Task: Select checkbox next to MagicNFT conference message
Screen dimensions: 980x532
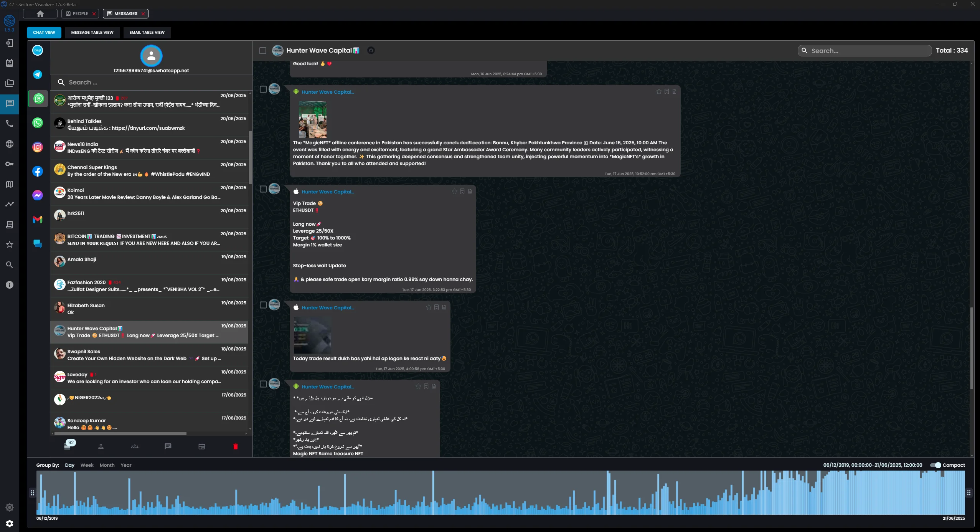Action: pyautogui.click(x=263, y=89)
